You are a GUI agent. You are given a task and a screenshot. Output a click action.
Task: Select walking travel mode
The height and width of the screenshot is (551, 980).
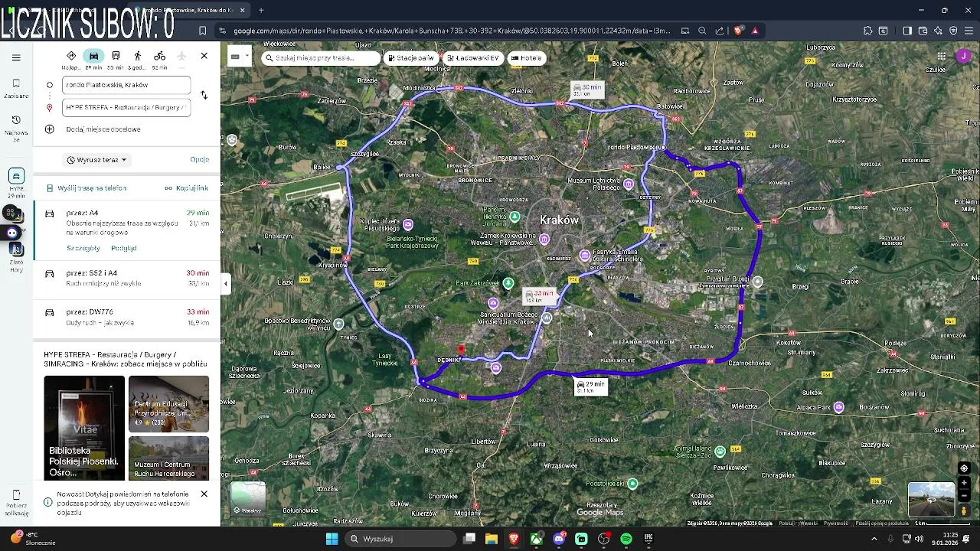[x=138, y=56]
